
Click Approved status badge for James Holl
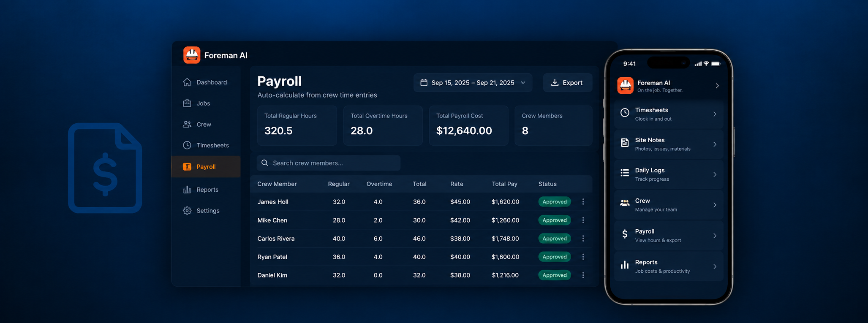click(x=555, y=202)
